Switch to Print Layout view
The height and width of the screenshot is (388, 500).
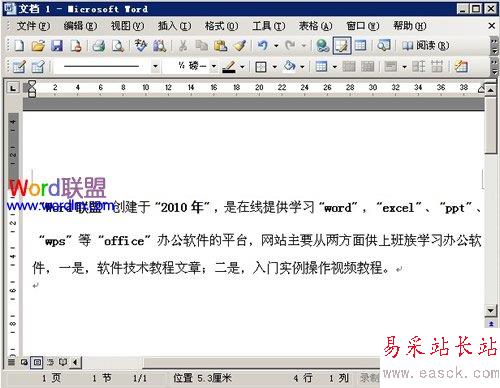click(37, 362)
